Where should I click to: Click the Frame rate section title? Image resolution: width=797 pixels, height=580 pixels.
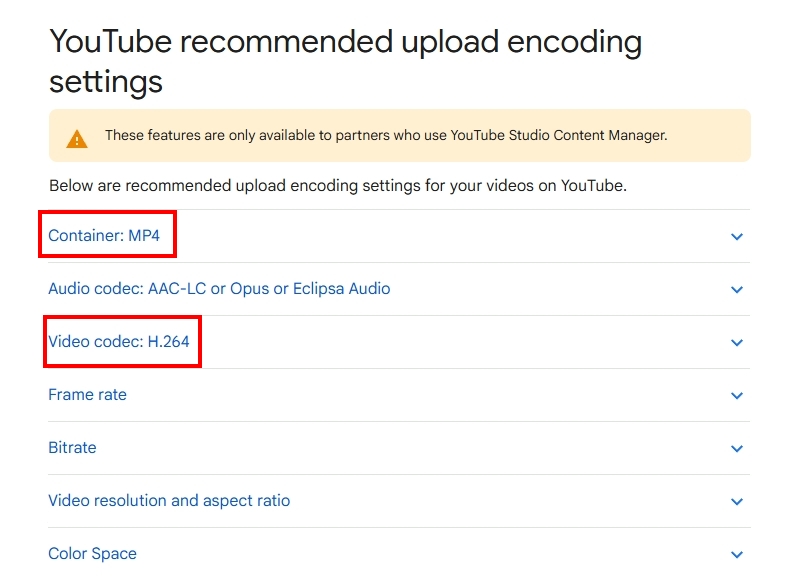click(88, 395)
